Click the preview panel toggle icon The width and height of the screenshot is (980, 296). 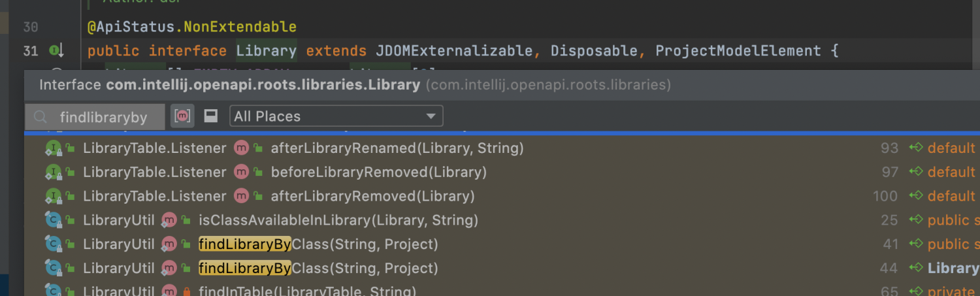(210, 116)
